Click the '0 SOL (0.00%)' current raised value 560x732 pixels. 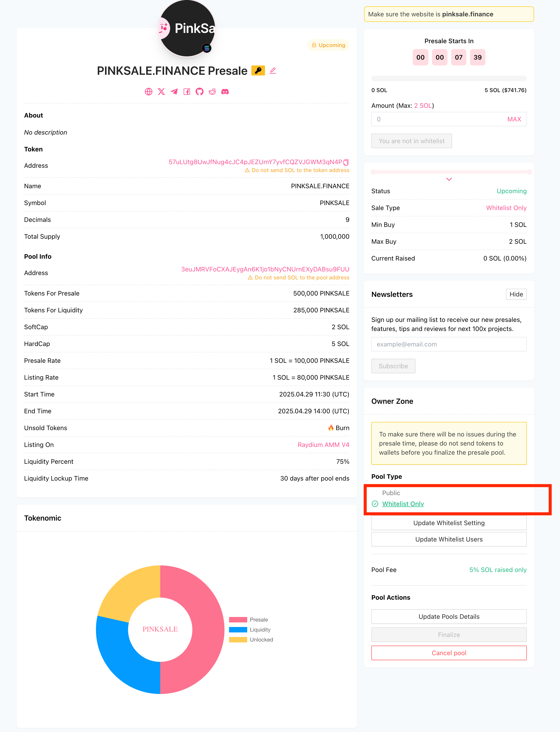coord(505,259)
